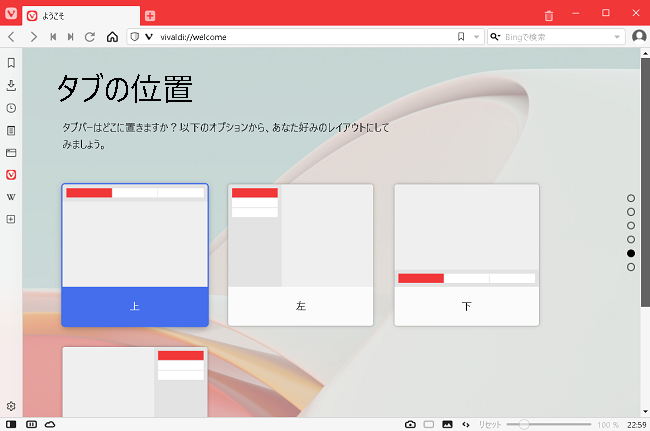Open the break mode status button

pos(32,424)
